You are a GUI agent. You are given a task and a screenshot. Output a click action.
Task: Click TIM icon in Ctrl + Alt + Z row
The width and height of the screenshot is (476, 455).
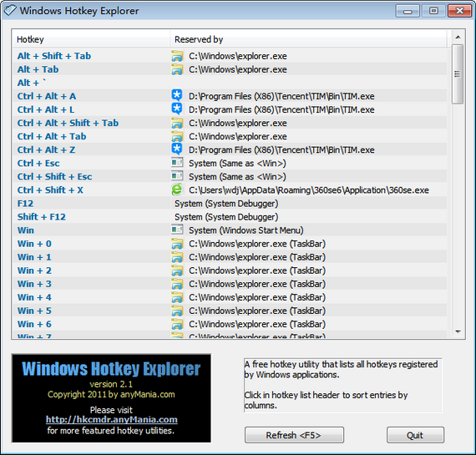(x=177, y=149)
